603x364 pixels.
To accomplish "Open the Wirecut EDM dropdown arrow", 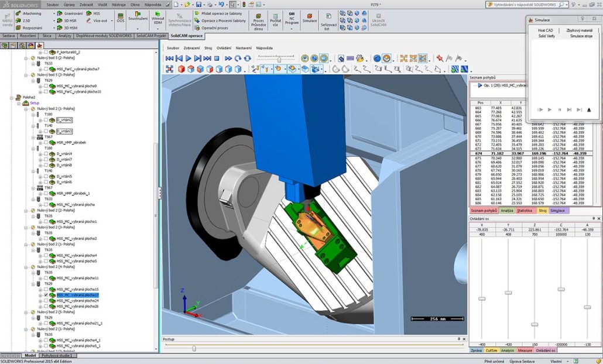I will (x=157, y=29).
